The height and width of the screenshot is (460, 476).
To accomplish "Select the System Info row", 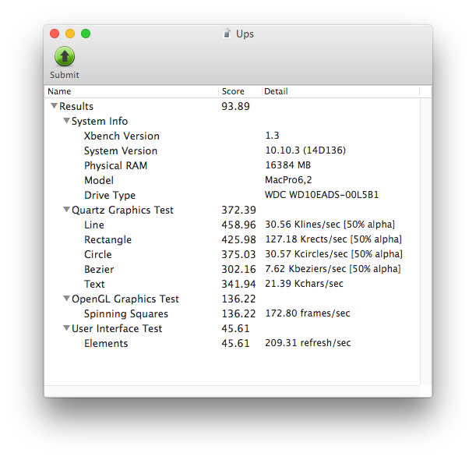I will [x=232, y=121].
